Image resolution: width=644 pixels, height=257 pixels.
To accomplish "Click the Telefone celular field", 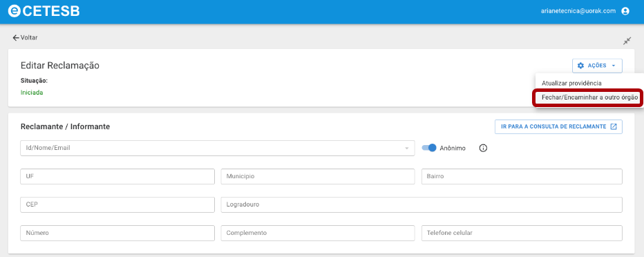I will 522,233.
